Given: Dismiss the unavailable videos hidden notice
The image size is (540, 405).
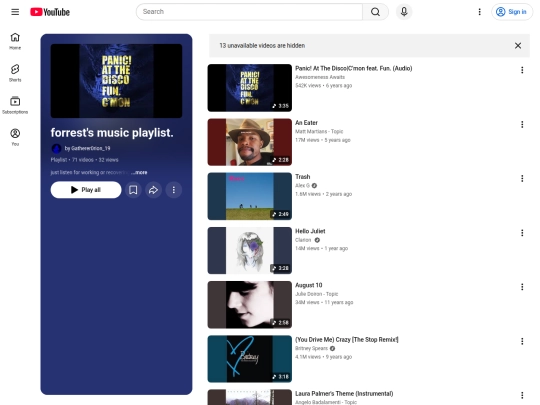Looking at the screenshot, I should pos(518,45).
